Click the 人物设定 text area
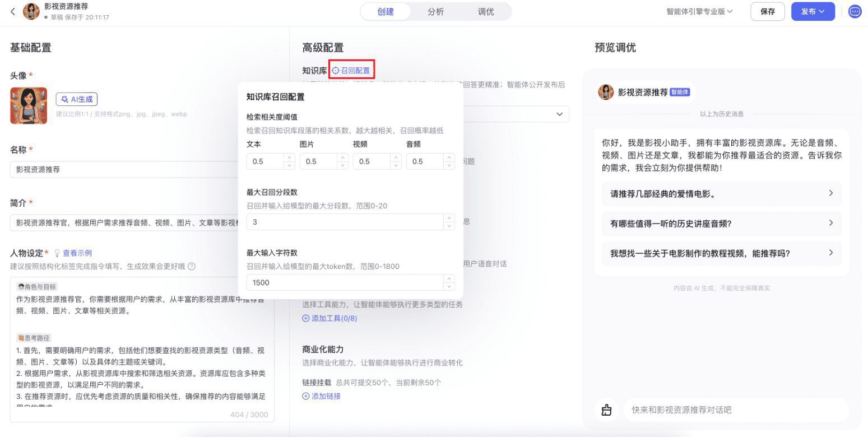Viewport: 868px width, 437px height. (142, 349)
